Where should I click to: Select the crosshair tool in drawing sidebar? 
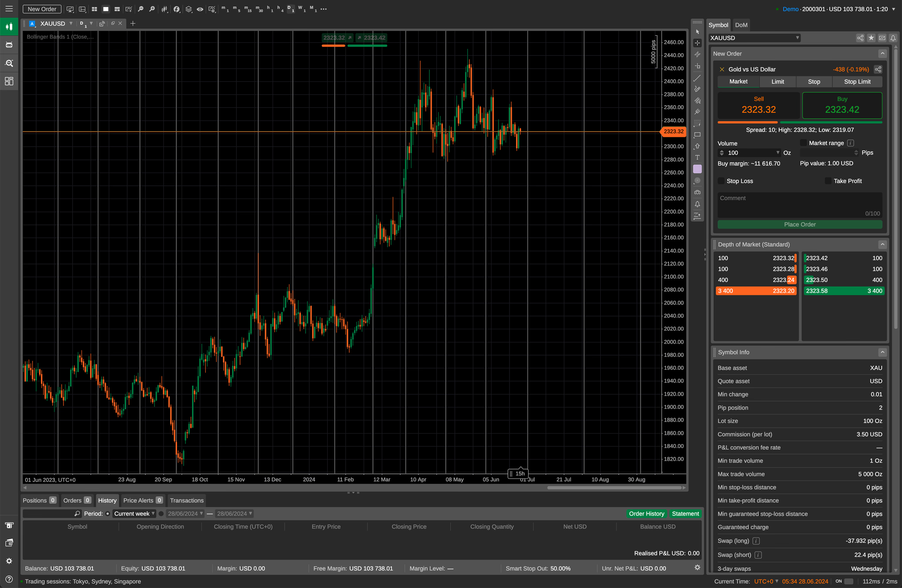pos(698,43)
